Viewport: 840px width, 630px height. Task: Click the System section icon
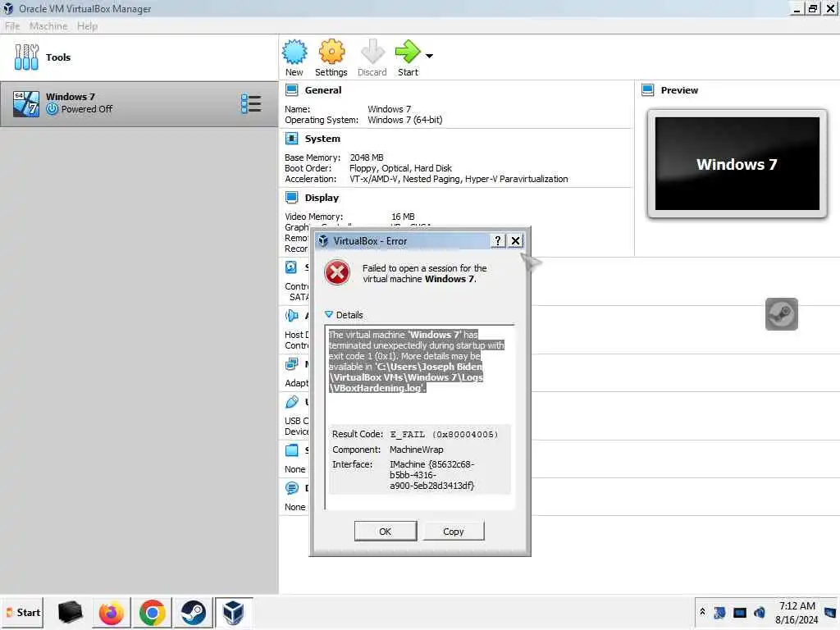(292, 139)
